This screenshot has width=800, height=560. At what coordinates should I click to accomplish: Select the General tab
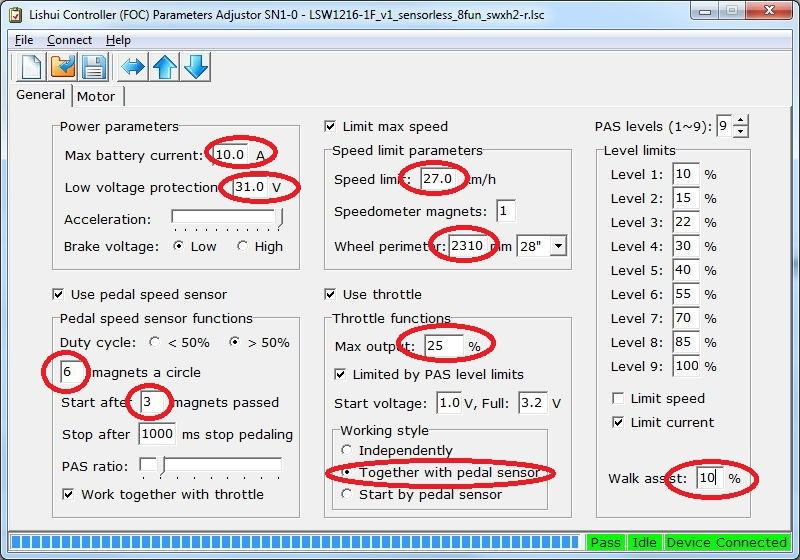point(40,95)
